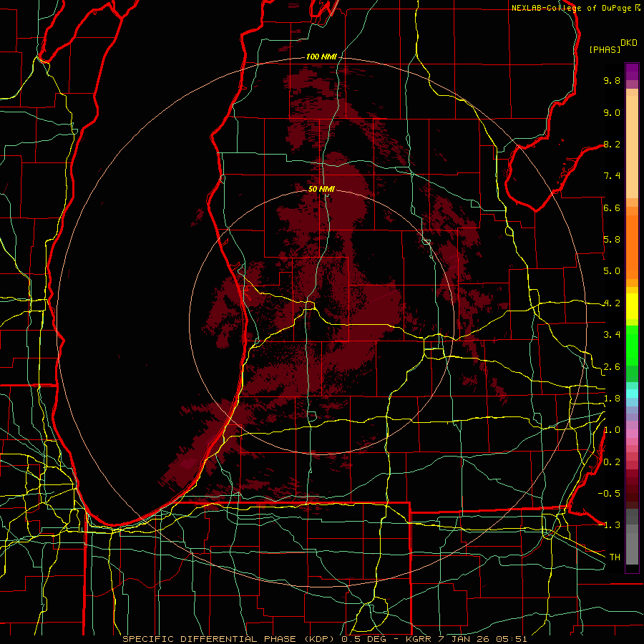The image size is (644, 644).
Task: Select the 3.4 scale value
Action: click(612, 335)
